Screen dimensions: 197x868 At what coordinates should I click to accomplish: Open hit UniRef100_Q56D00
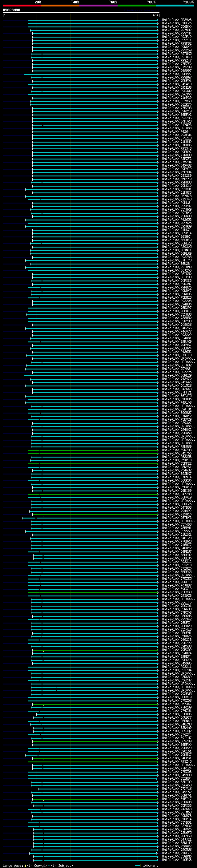click(177, 26)
